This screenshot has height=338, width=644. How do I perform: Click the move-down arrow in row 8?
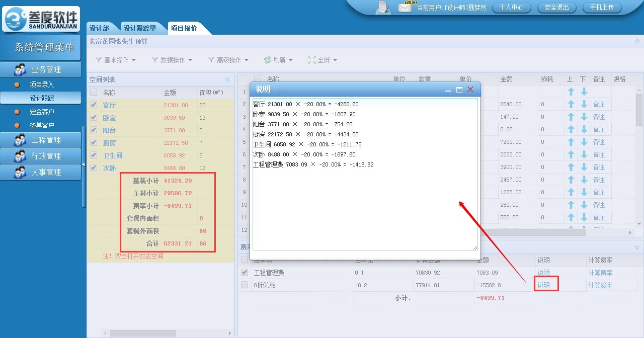tap(584, 180)
